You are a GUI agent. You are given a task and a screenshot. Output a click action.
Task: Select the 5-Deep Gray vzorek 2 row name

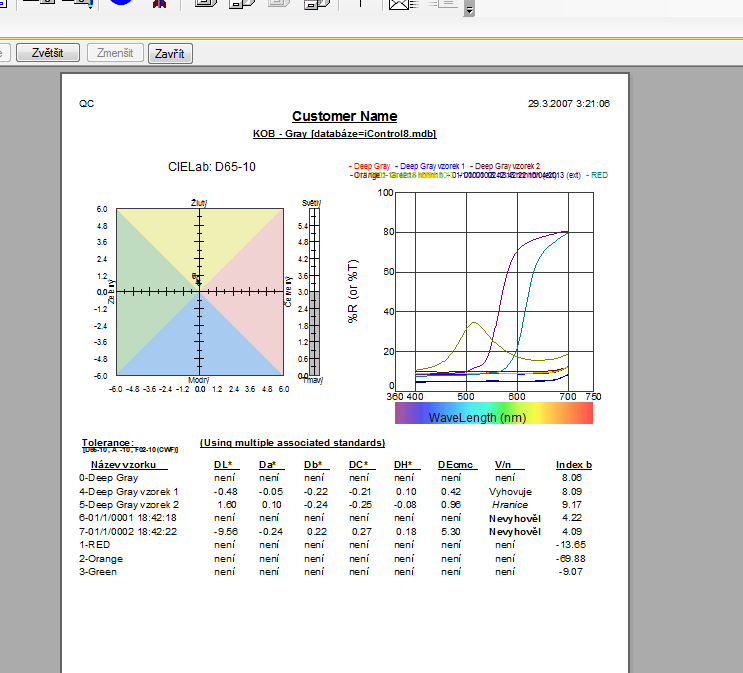coord(129,505)
